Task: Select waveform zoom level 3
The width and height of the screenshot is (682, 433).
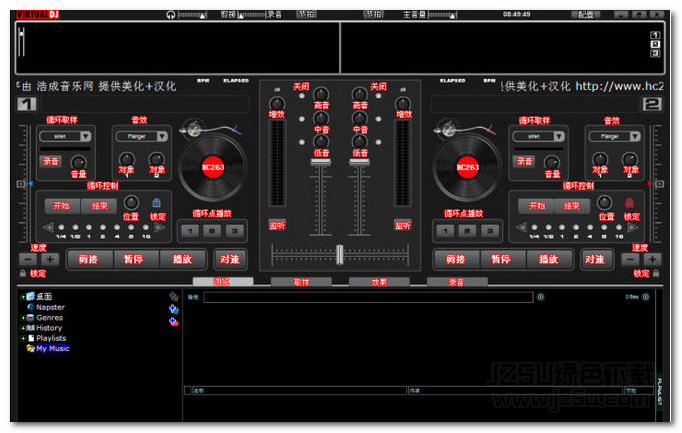Action: point(655,53)
